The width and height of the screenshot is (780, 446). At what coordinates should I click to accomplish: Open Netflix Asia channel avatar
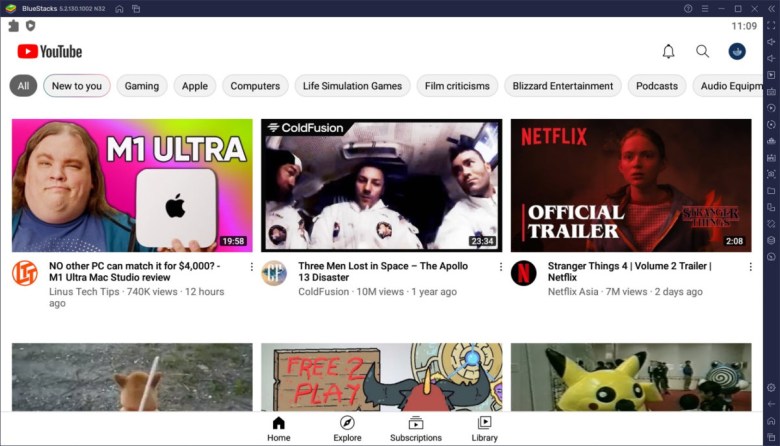click(x=523, y=273)
